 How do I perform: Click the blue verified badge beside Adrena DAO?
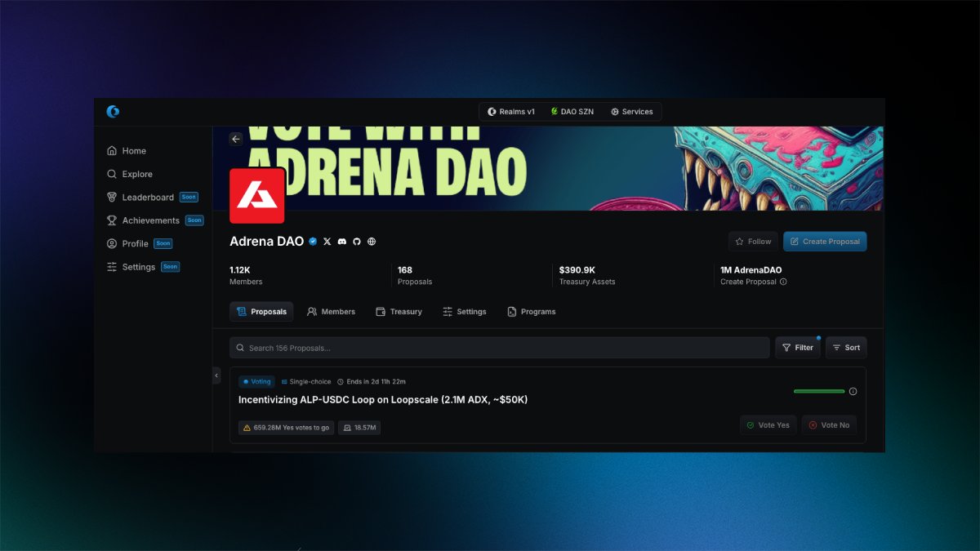pos(313,242)
